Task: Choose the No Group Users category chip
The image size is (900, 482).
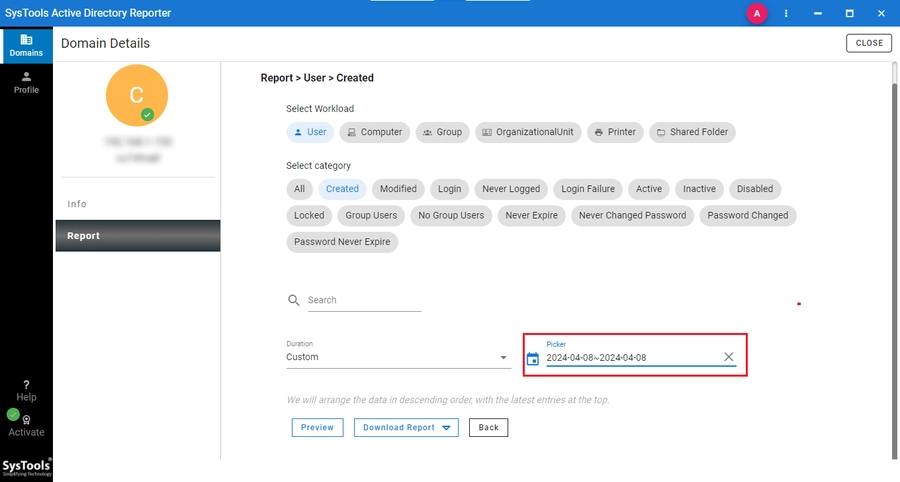Action: coord(451,216)
